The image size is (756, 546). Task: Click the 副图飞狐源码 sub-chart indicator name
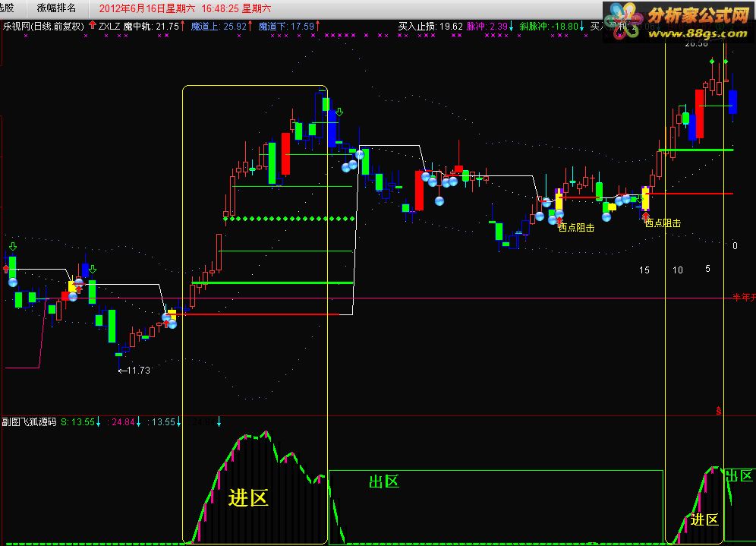30,422
